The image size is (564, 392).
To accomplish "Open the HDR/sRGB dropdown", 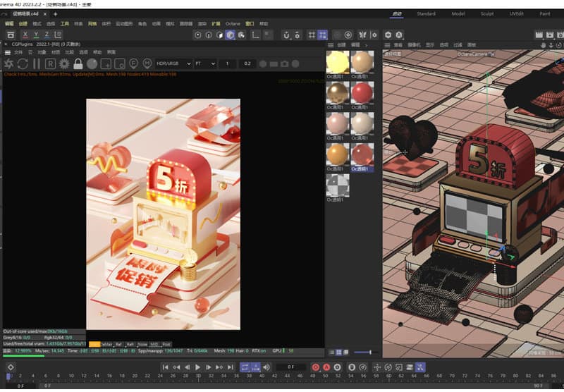I will (173, 63).
